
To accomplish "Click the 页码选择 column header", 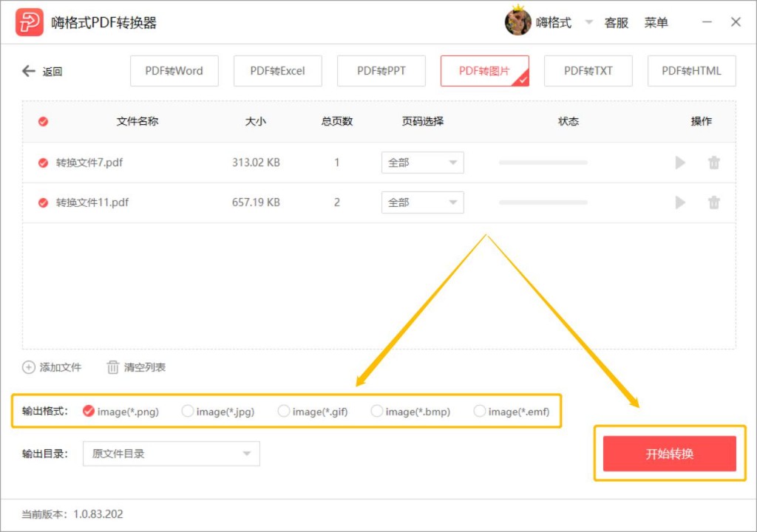I will pyautogui.click(x=422, y=121).
